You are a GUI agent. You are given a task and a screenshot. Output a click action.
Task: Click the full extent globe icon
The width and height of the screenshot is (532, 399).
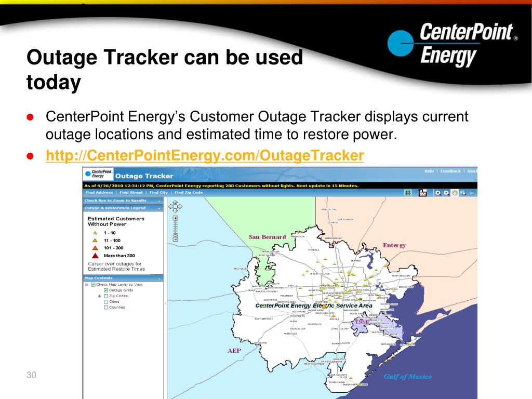point(463,193)
